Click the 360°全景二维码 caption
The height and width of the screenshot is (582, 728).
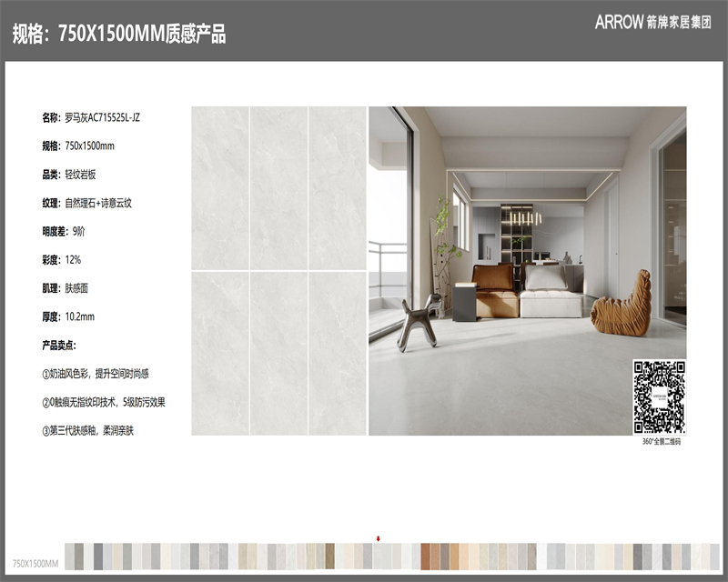(661, 441)
